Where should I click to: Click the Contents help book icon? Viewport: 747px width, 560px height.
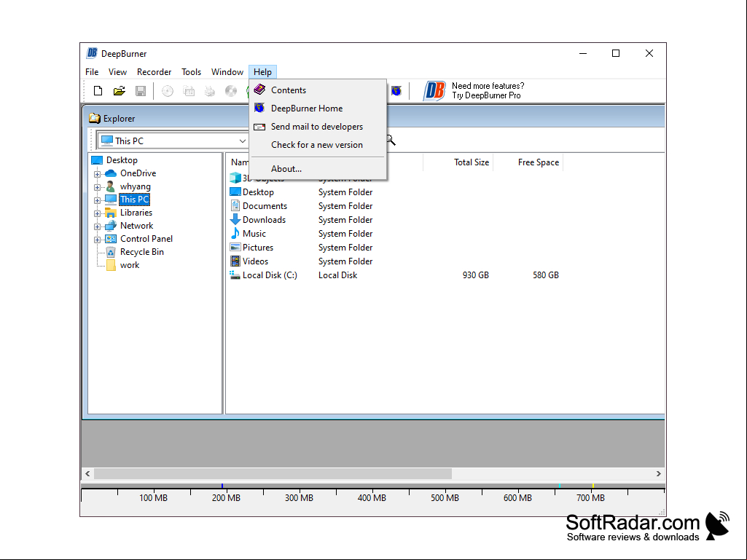259,90
